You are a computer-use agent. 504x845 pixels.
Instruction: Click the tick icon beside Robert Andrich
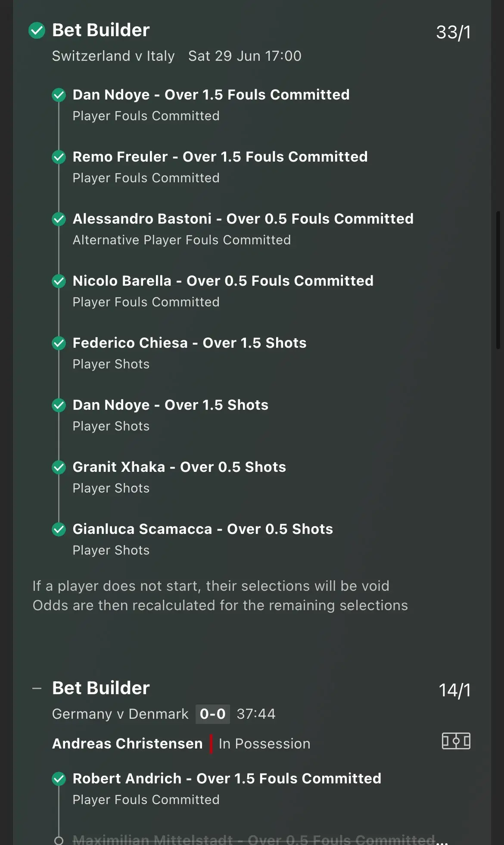[59, 779]
